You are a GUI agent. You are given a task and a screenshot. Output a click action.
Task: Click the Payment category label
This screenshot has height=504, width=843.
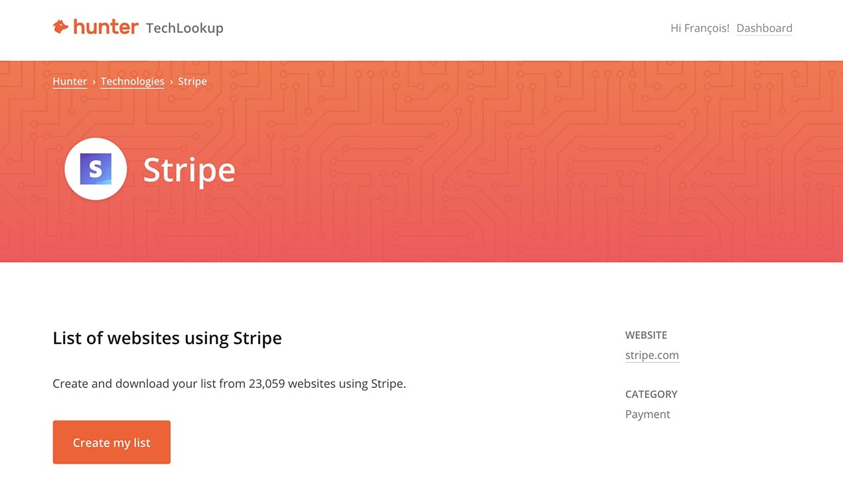(x=647, y=414)
